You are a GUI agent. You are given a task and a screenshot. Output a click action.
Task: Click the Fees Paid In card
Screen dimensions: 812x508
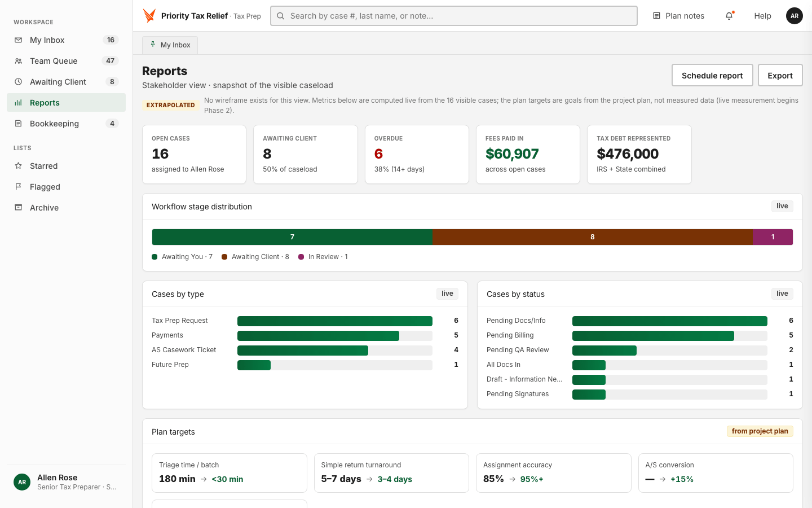pos(528,154)
